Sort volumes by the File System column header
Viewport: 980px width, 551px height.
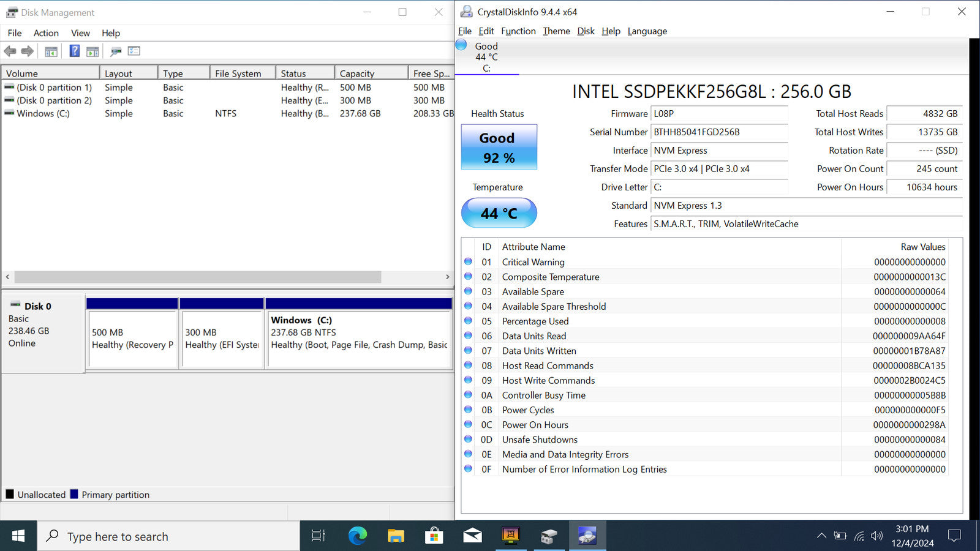click(x=243, y=73)
